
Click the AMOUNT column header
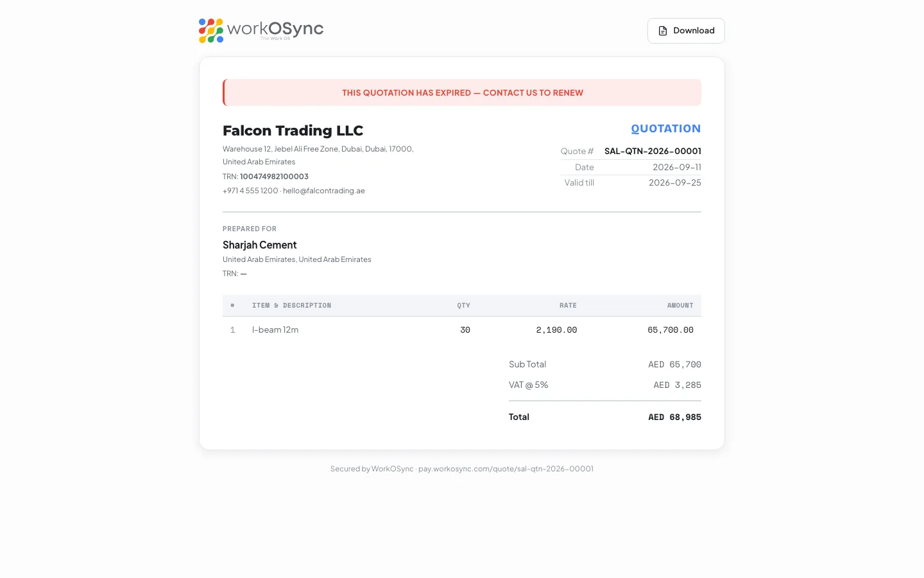tap(680, 306)
